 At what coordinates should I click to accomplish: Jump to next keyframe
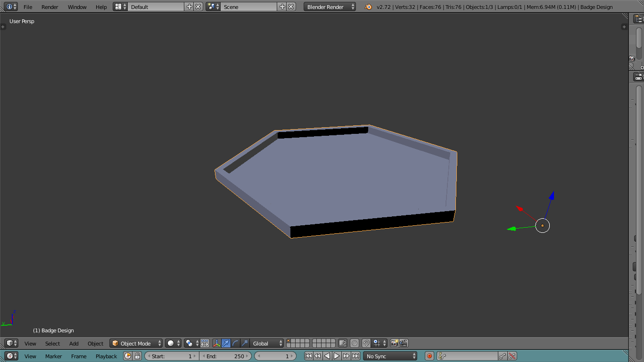(346, 356)
